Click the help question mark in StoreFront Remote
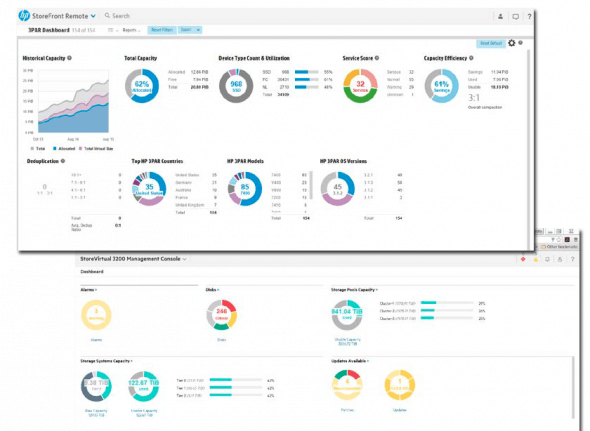This screenshot has width=590, height=431. tap(529, 16)
